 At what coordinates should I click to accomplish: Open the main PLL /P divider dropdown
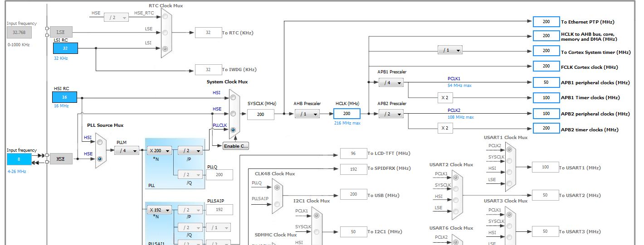pyautogui.click(x=190, y=151)
